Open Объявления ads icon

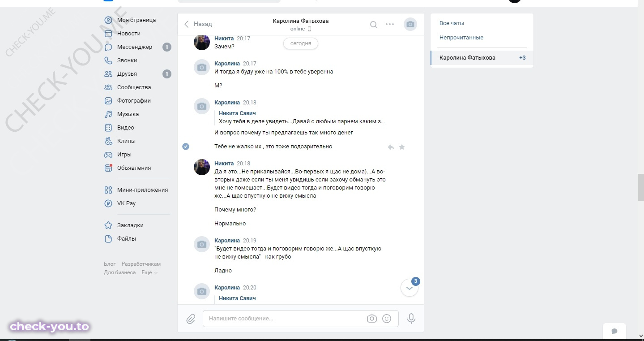[x=108, y=168]
